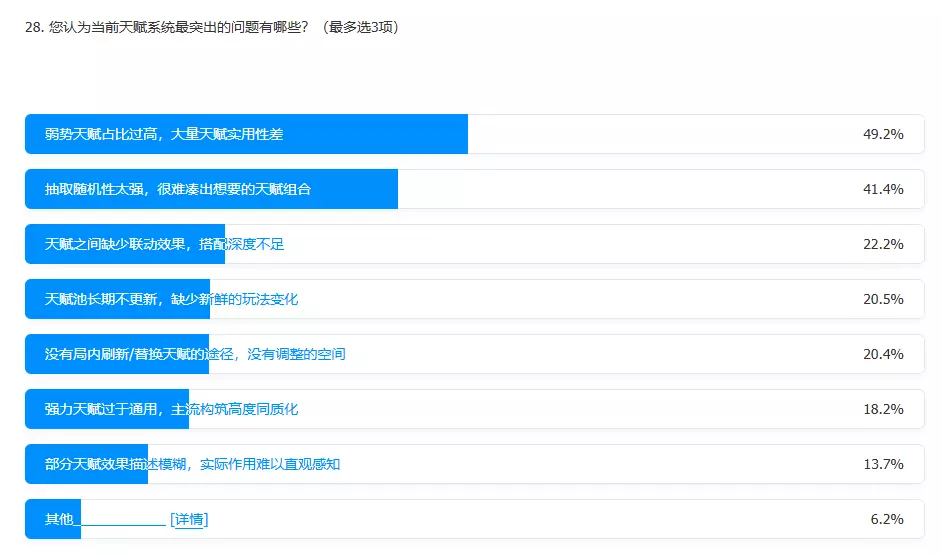Click the 13.7% percentage figure

tap(883, 464)
